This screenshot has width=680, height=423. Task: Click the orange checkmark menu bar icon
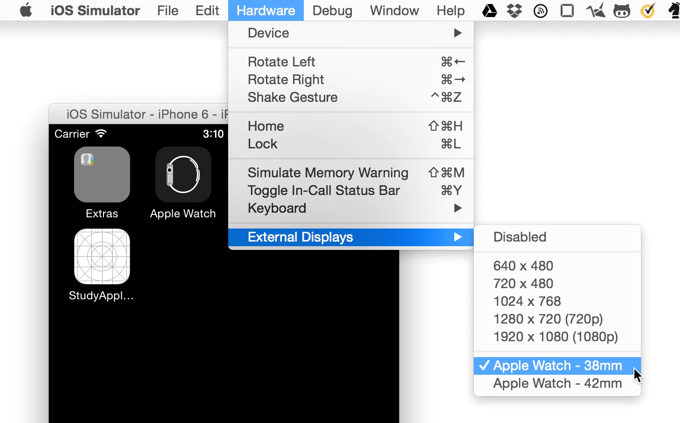coord(647,10)
